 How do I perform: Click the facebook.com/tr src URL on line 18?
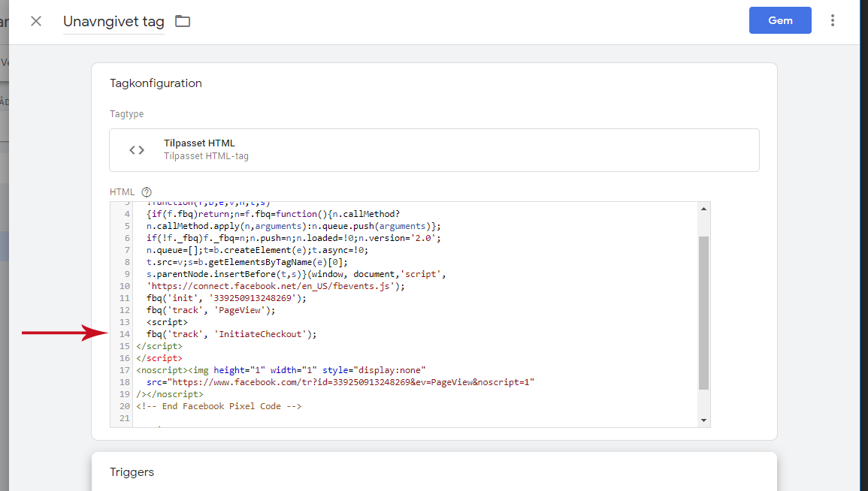pos(340,382)
